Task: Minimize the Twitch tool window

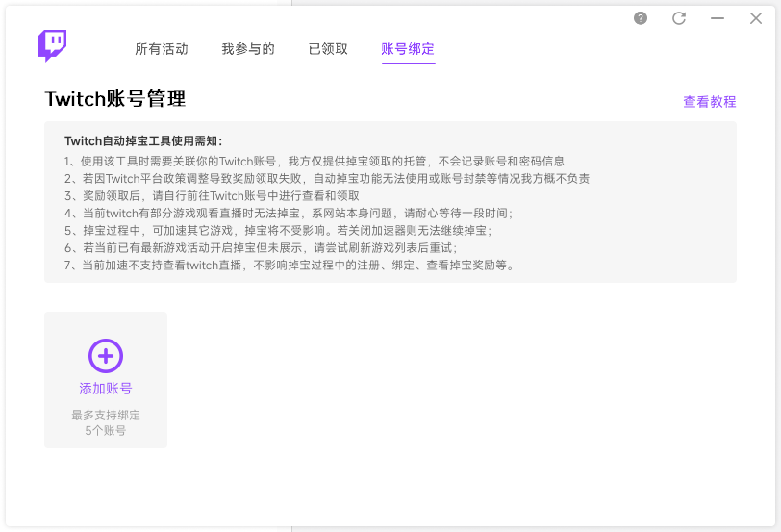Action: (718, 18)
